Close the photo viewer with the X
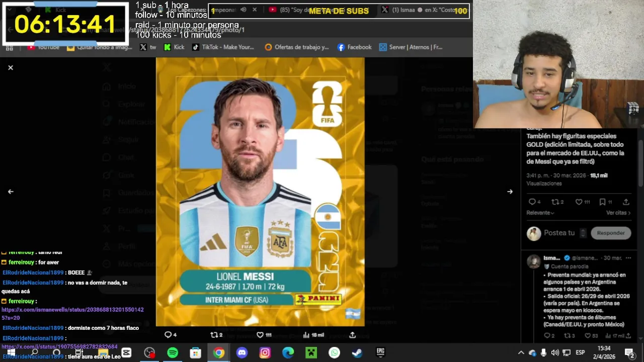 10,67
